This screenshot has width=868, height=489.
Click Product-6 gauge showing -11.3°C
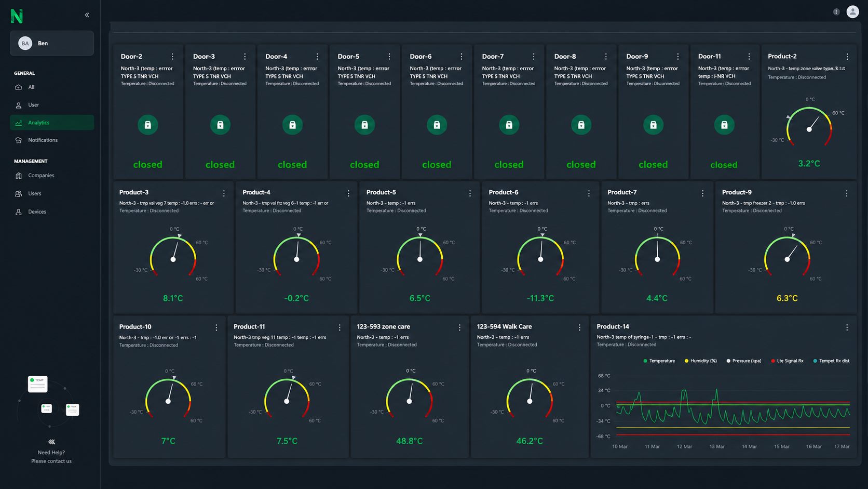[540, 256]
